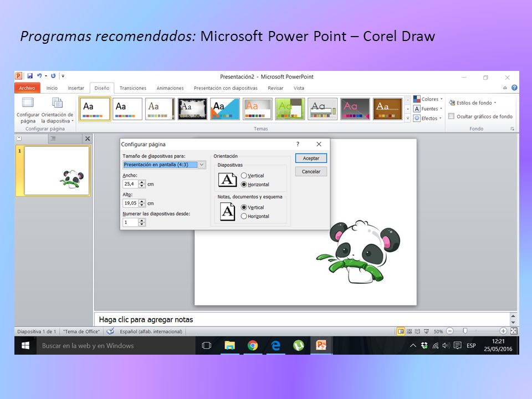Image resolution: width=532 pixels, height=399 pixels.
Task: Pick the dark gray-pink theme
Action: 355,109
